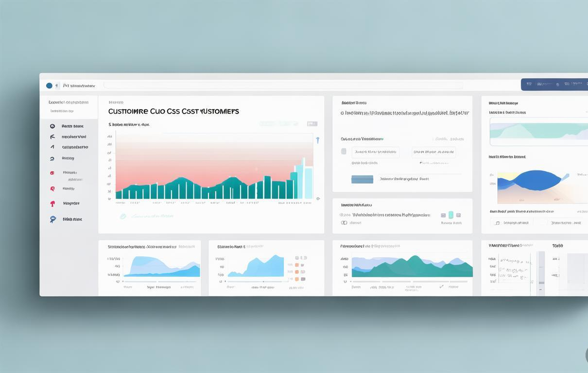The width and height of the screenshot is (588, 373).
Task: Select the fourth icon in the left sidebar
Action: (x=52, y=158)
